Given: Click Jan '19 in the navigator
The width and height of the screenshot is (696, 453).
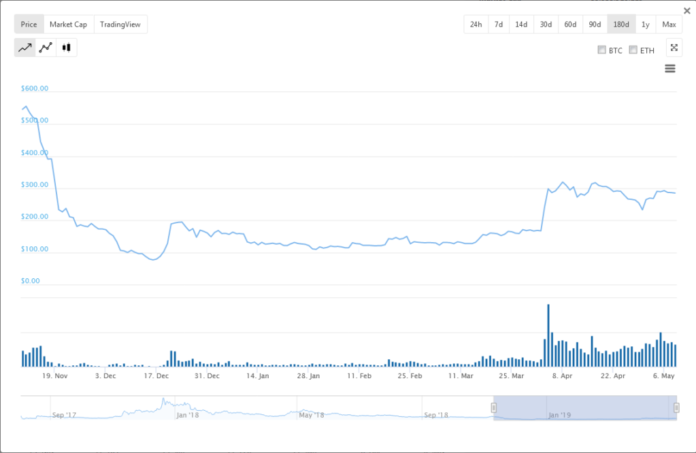Looking at the screenshot, I should point(559,415).
